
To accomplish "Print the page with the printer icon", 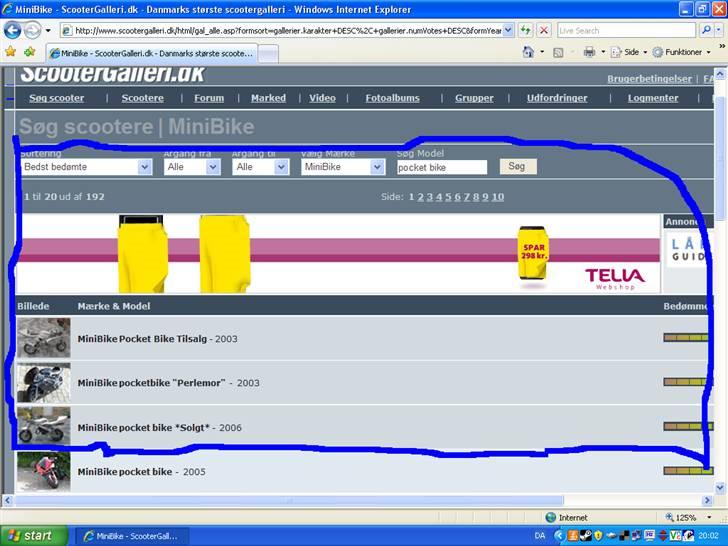I will tap(589, 52).
